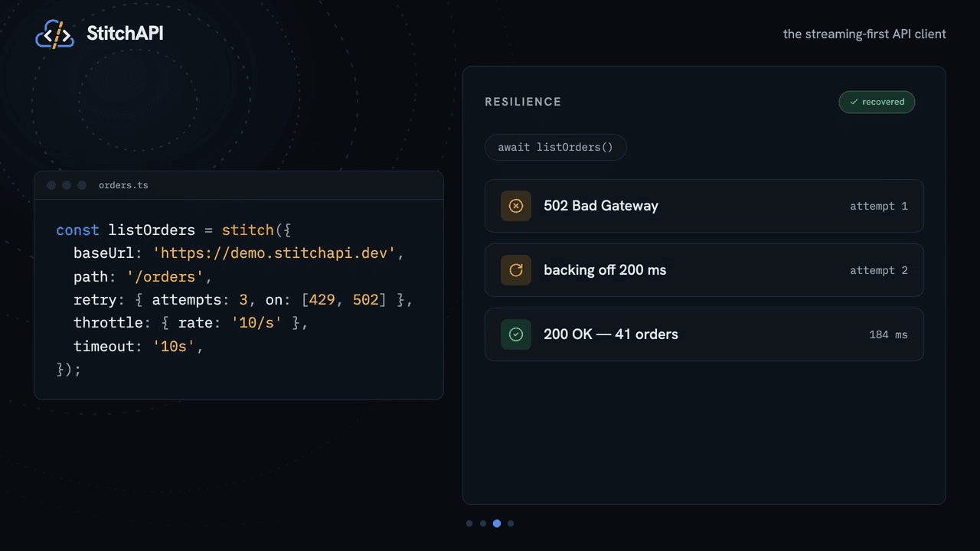Click the retry attempts code line
The image size is (980, 551).
point(243,300)
